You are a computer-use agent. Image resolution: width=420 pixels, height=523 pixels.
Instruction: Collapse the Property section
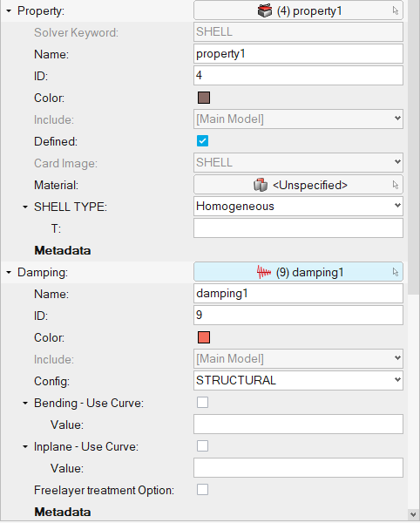[9, 11]
